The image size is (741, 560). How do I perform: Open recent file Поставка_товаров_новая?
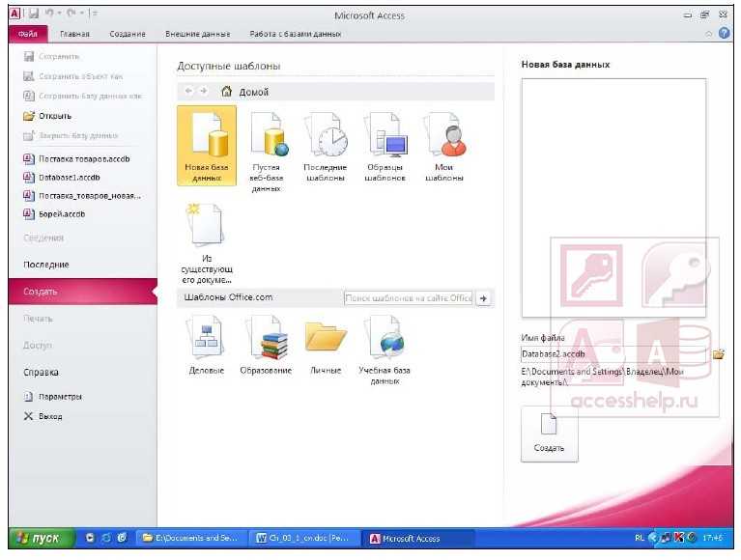coord(82,195)
